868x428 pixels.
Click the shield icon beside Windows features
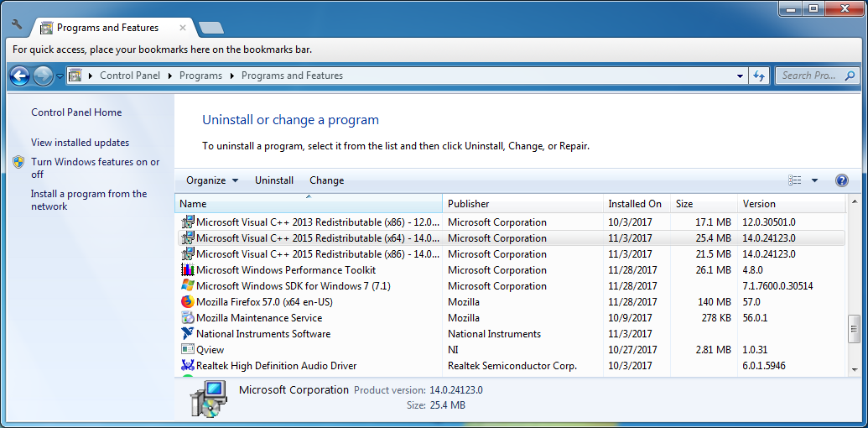[x=18, y=162]
